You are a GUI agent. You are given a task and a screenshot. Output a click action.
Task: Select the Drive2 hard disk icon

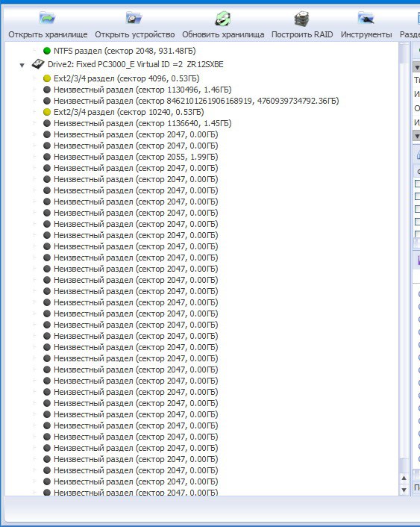pyautogui.click(x=37, y=64)
